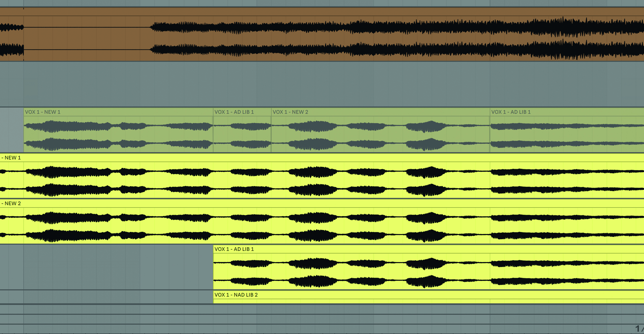Image resolution: width=644 pixels, height=334 pixels.
Task: Select the green VOX 1 - NEW 2 clip
Action: coord(380,130)
